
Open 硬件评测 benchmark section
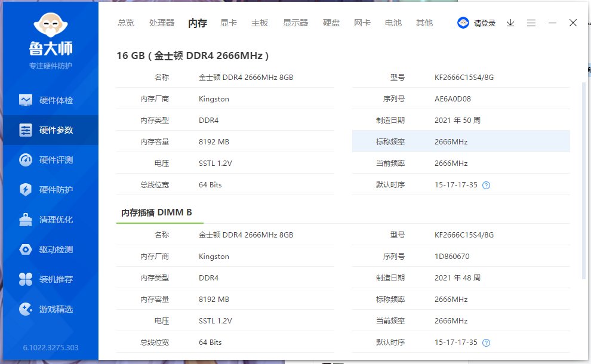[51, 160]
